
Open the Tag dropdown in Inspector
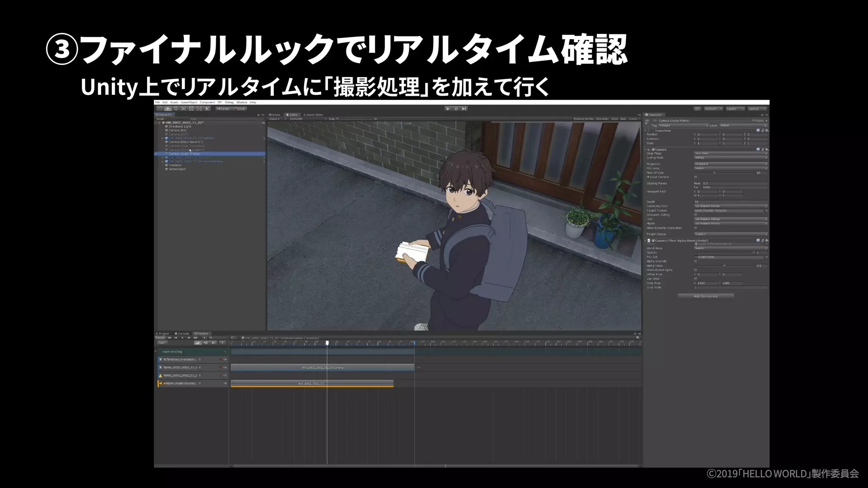tap(683, 125)
